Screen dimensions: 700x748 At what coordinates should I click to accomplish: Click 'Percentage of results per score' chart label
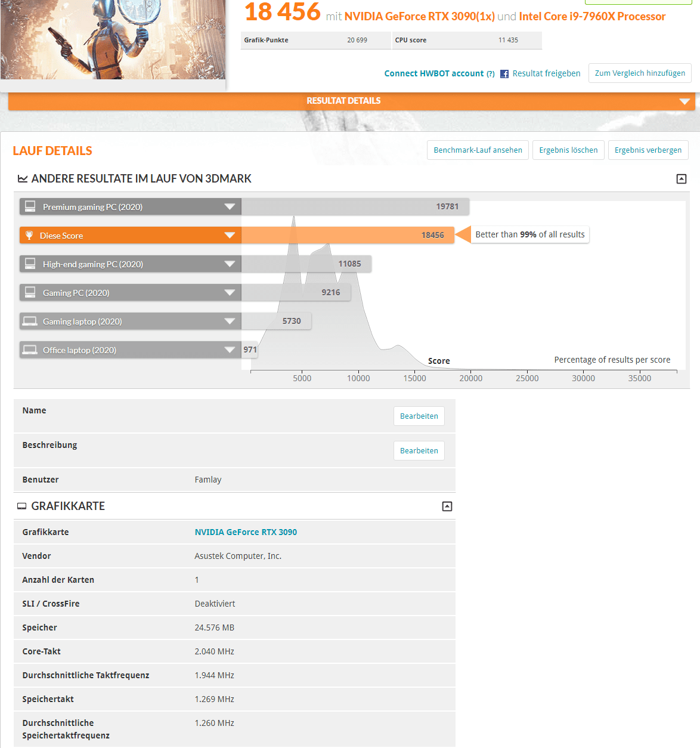tap(612, 360)
